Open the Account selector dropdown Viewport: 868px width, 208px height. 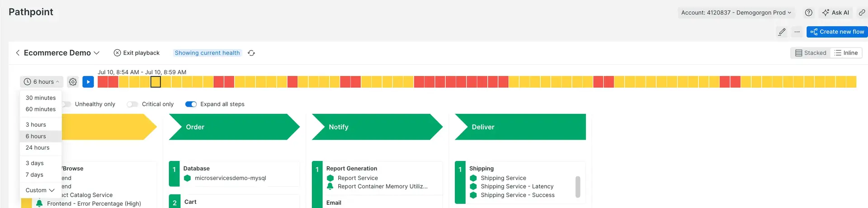click(x=736, y=13)
